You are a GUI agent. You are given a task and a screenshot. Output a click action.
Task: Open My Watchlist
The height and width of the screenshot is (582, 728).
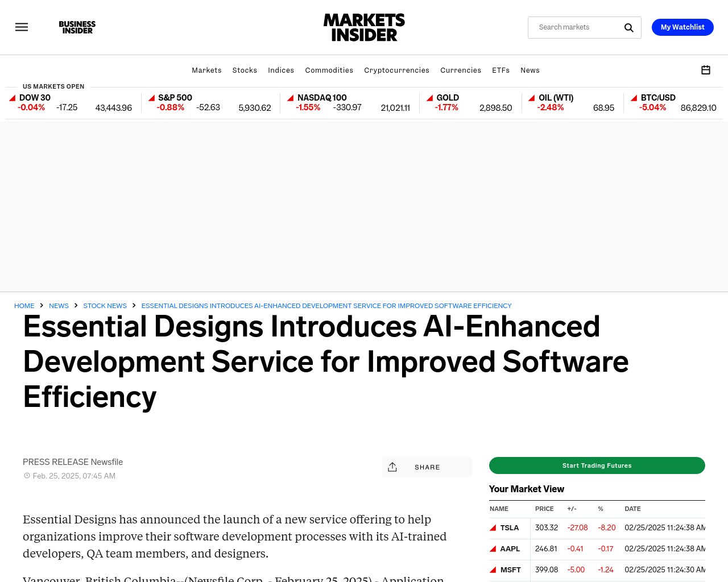click(x=682, y=27)
